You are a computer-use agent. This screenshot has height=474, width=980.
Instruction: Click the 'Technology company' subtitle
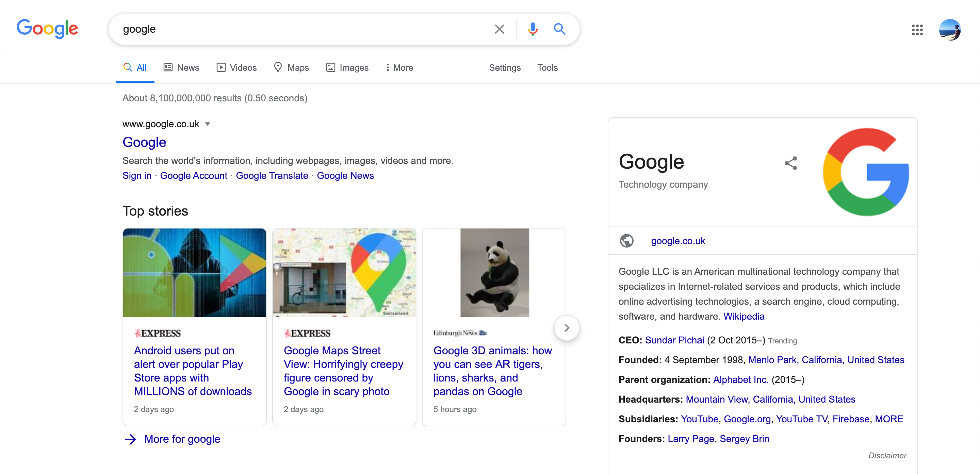pos(663,185)
